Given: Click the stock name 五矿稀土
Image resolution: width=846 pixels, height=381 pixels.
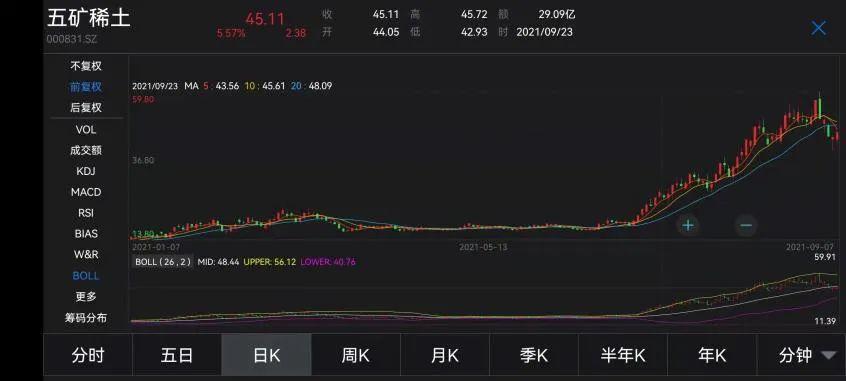Looking at the screenshot, I should (88, 18).
